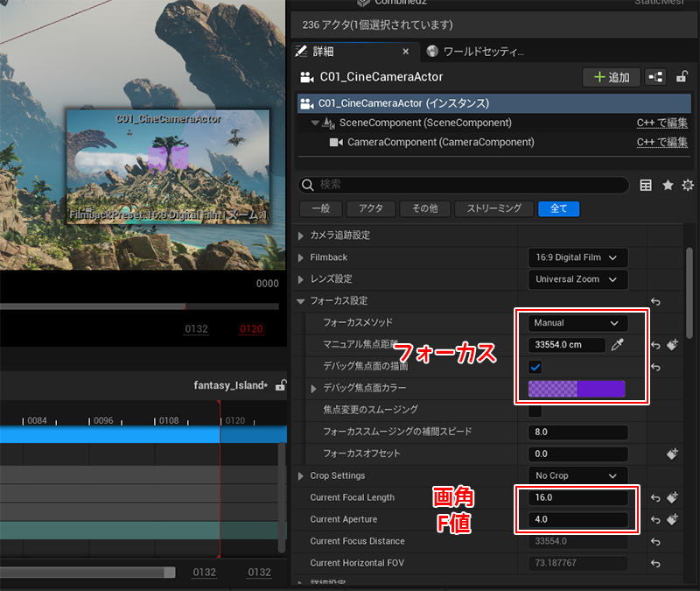700x591 pixels.
Task: Open the Filmback 16:9 Digital Film dropdown
Action: (577, 257)
